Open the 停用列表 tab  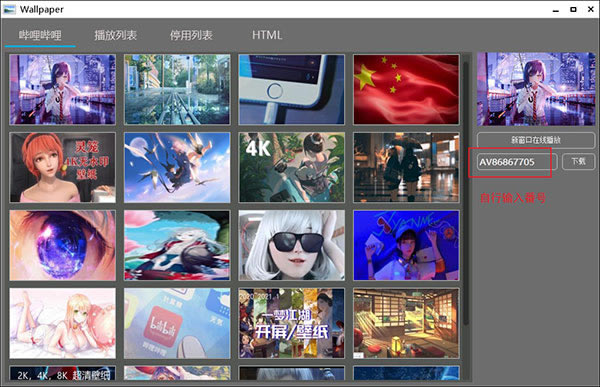(191, 36)
